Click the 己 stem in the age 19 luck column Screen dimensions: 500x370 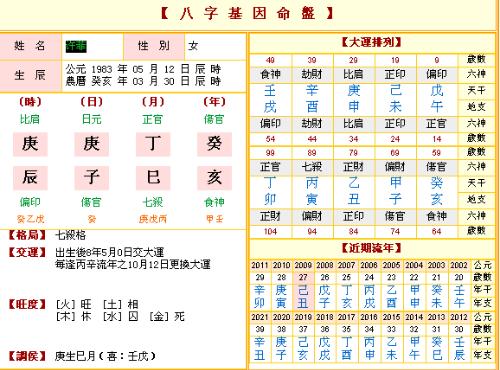[395, 91]
